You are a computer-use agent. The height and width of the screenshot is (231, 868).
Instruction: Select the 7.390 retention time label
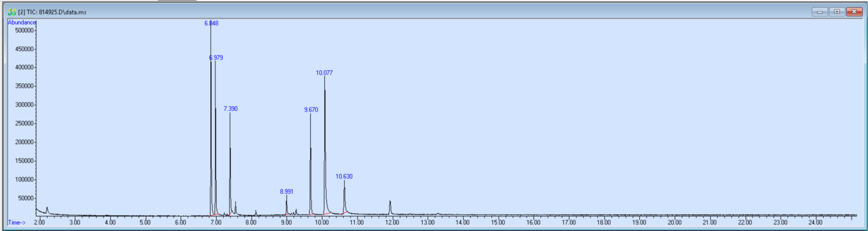tap(231, 109)
